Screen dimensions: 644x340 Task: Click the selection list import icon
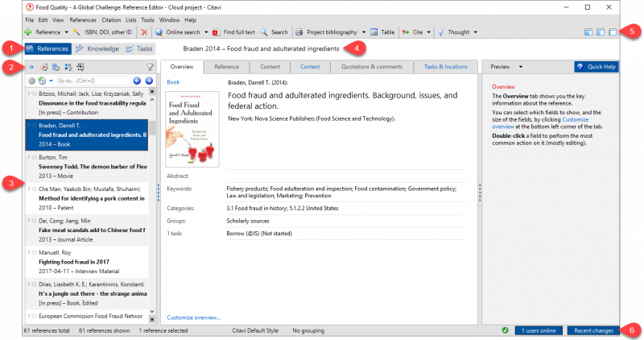80,67
